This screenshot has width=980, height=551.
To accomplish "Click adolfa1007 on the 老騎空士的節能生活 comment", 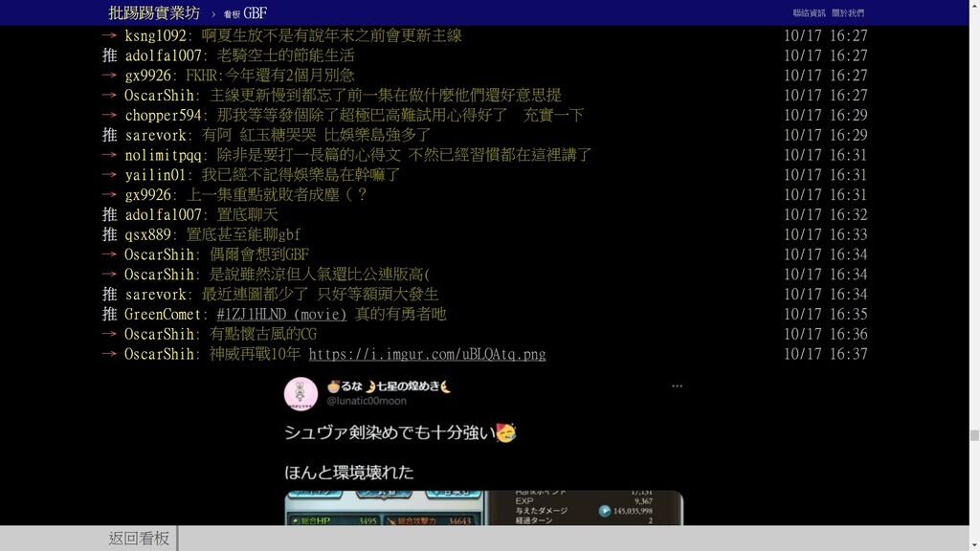I will 163,55.
